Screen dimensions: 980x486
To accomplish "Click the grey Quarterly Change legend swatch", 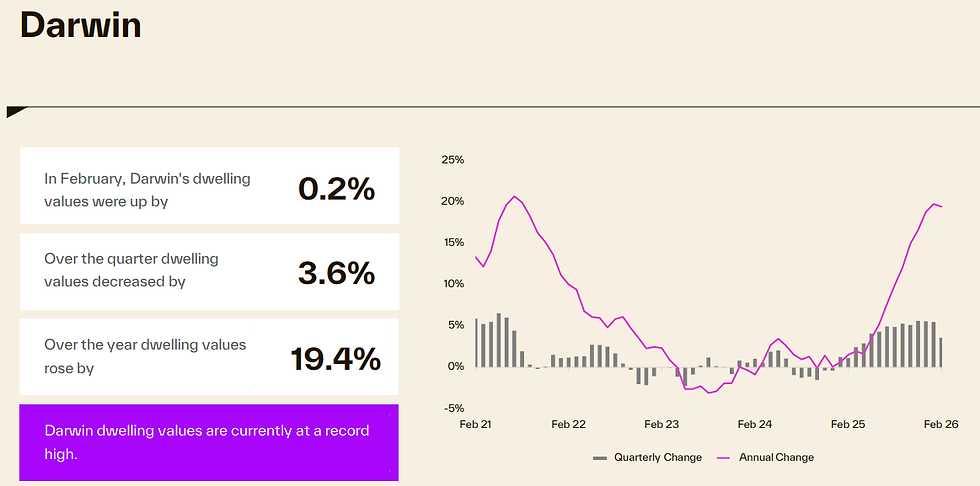I will click(600, 457).
